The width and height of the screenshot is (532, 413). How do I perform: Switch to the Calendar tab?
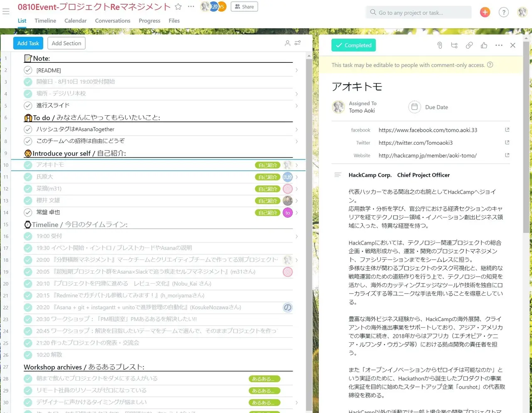tap(76, 21)
